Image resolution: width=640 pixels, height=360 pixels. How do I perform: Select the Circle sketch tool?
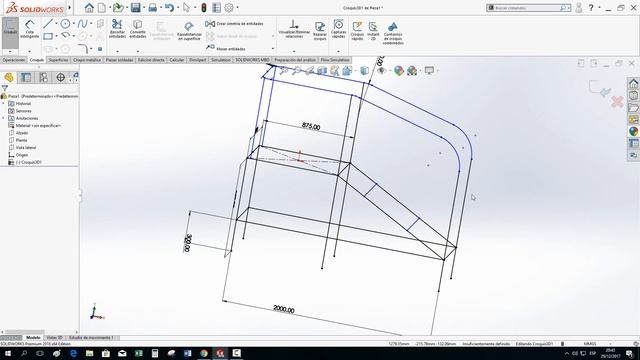coord(65,24)
